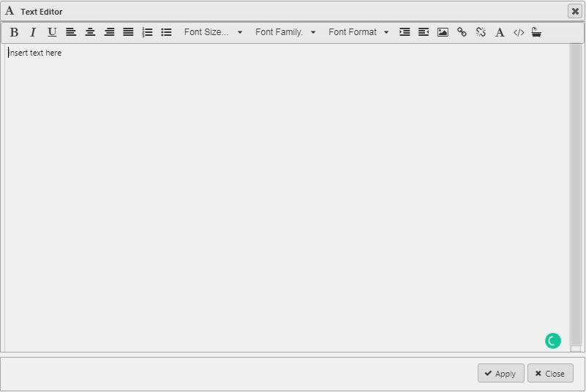The width and height of the screenshot is (586, 392).
Task: Align text to the right
Action: point(109,32)
